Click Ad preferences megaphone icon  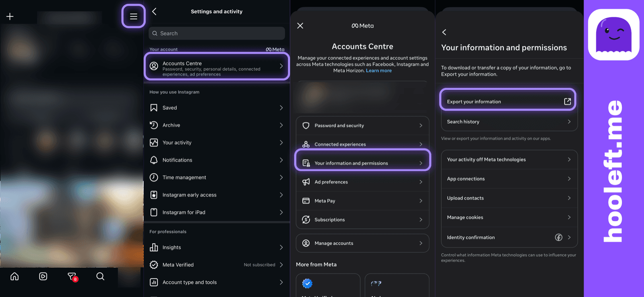click(x=306, y=182)
